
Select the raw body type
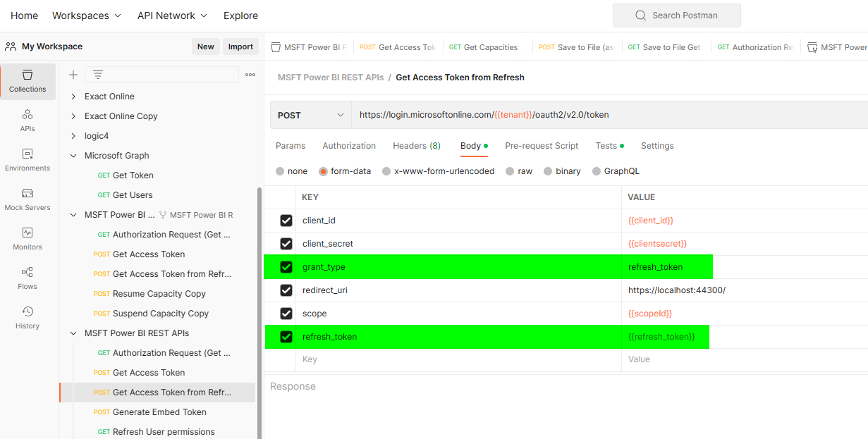coord(510,171)
